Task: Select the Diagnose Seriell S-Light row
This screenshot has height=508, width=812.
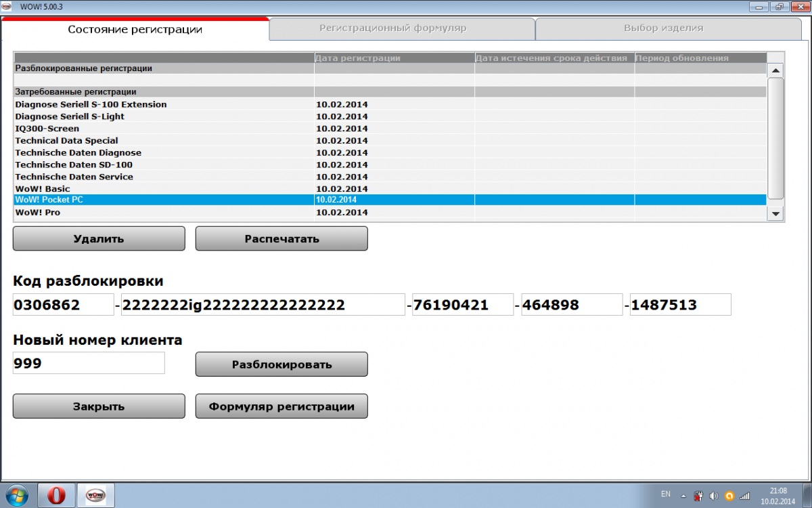Action: coord(390,117)
